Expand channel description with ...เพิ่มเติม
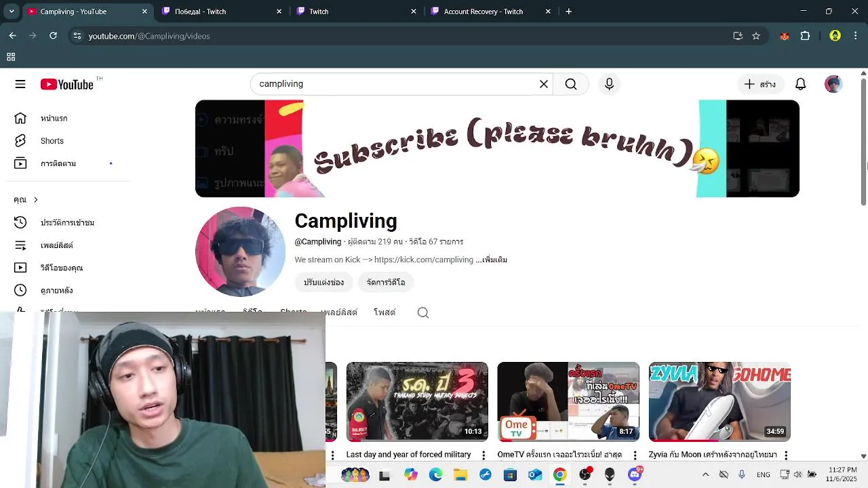Screen dimensions: 868x488 coord(492,260)
